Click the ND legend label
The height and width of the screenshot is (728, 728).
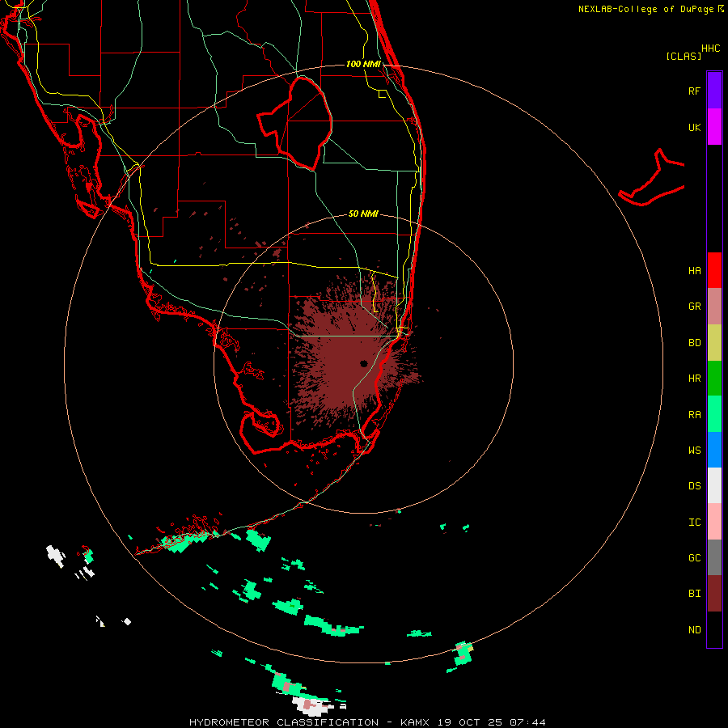tap(694, 630)
